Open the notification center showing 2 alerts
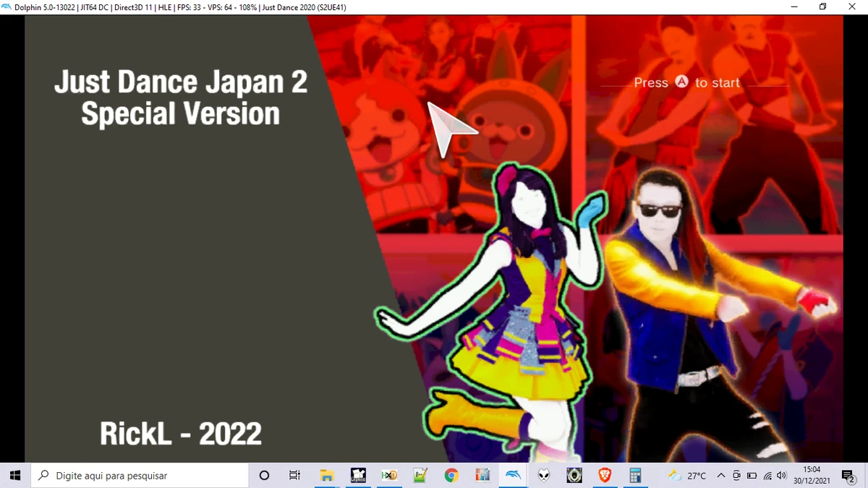This screenshot has height=488, width=868. (x=846, y=475)
